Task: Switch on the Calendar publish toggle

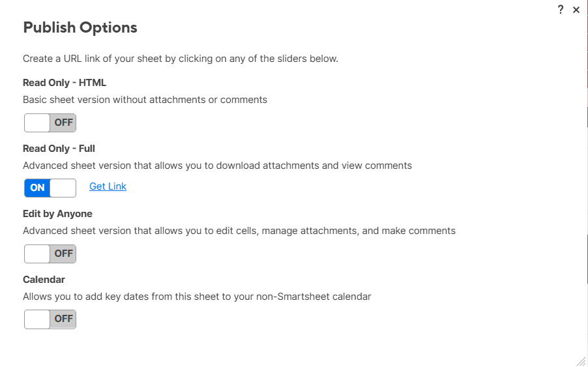Action: (50, 319)
